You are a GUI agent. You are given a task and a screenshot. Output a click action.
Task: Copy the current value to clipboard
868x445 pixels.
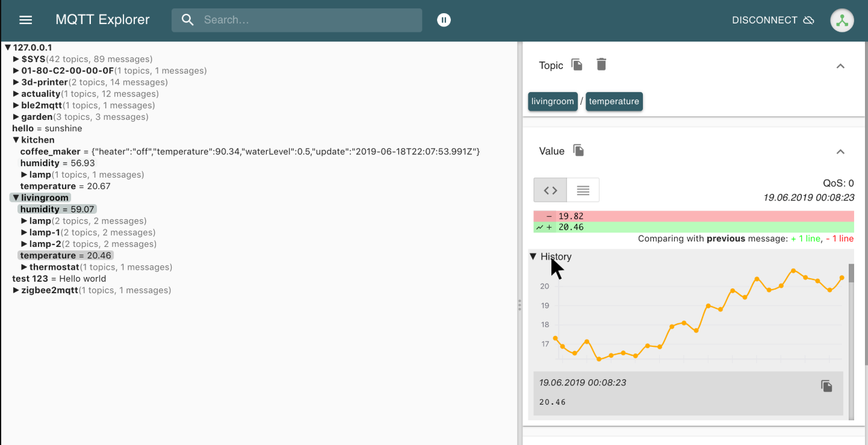578,151
